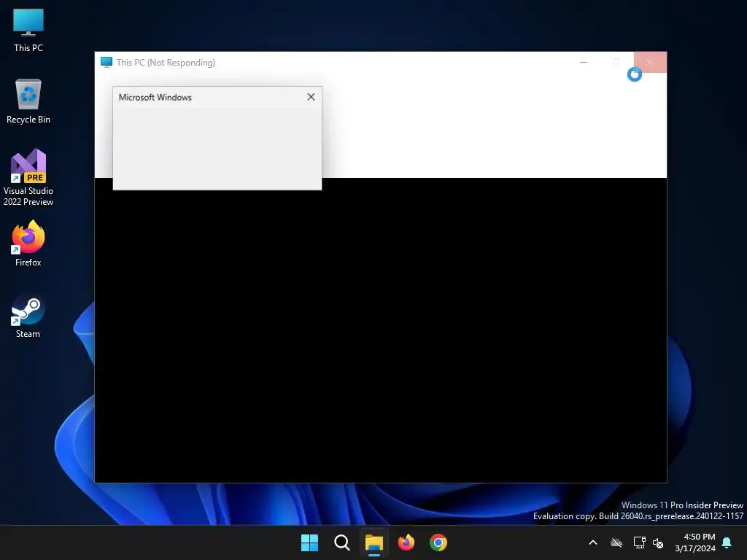This screenshot has height=560, width=747.
Task: Open the notification bell
Action: tap(727, 542)
